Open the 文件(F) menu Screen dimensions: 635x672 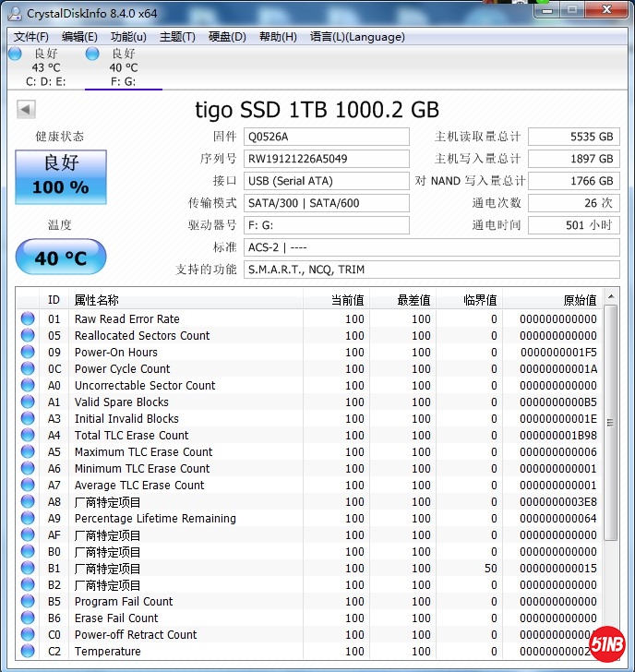31,37
